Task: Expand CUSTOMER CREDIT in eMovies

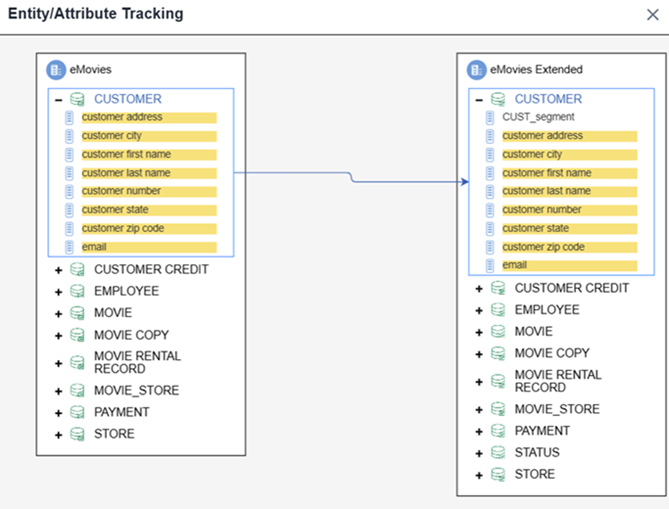Action: pos(58,270)
